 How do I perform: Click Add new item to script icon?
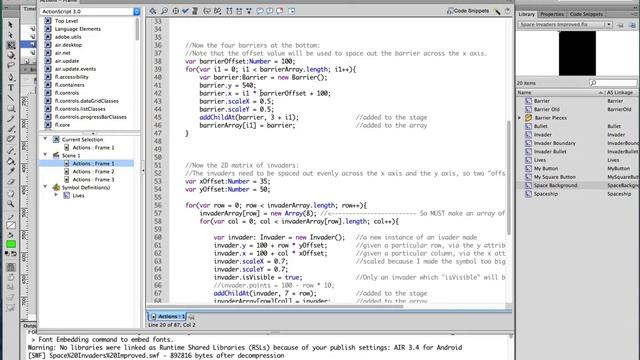point(153,11)
